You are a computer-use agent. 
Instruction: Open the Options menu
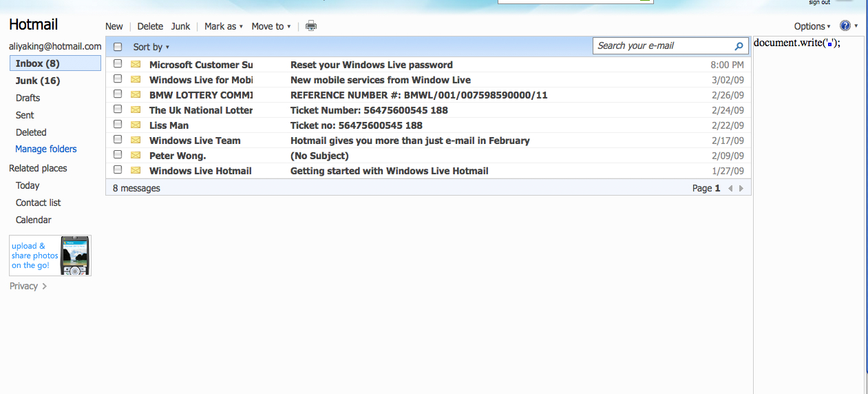pos(812,26)
